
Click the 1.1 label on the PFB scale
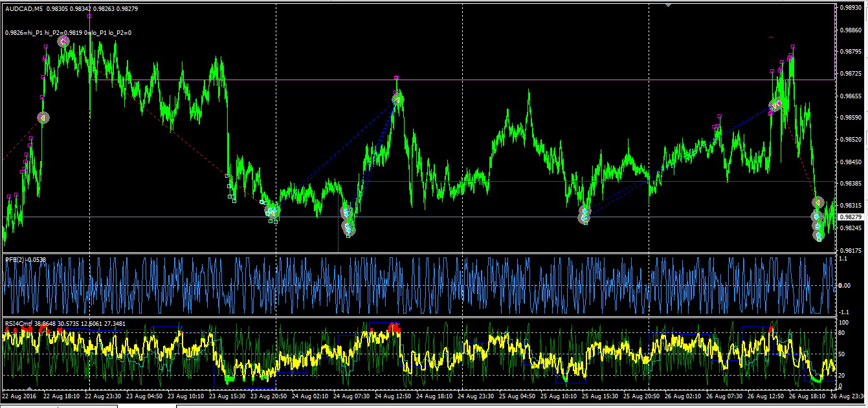843,258
